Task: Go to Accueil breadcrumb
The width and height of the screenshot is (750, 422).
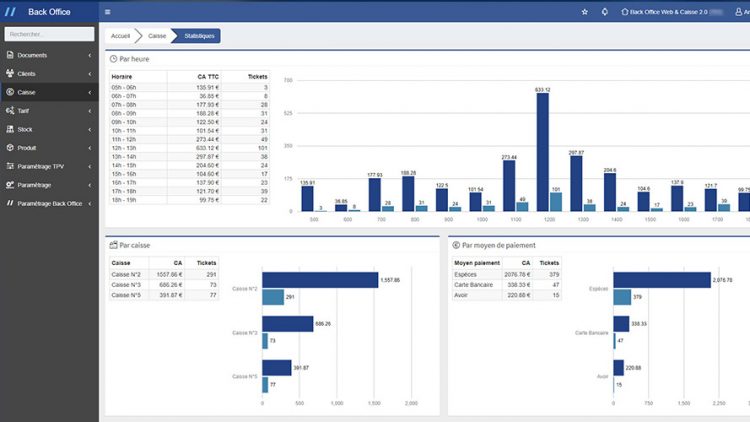Action: click(121, 36)
